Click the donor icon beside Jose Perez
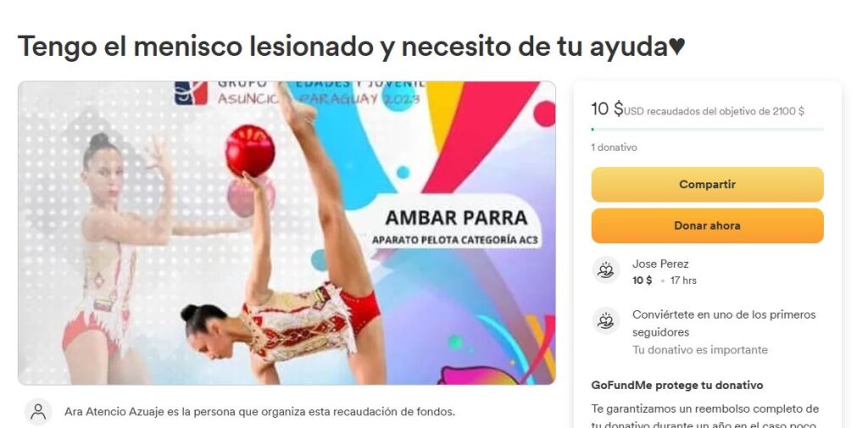 coord(605,270)
